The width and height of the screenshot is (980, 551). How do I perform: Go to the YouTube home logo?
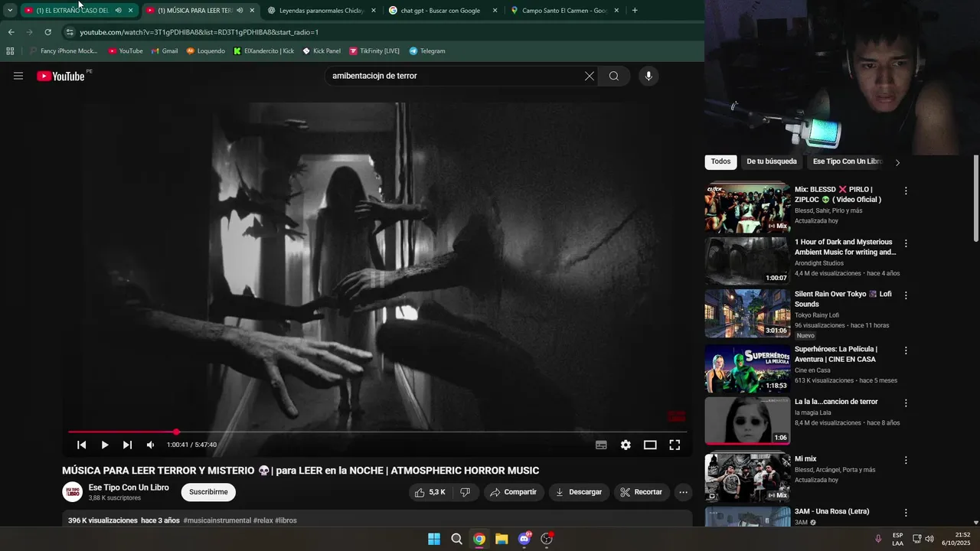pyautogui.click(x=60, y=76)
